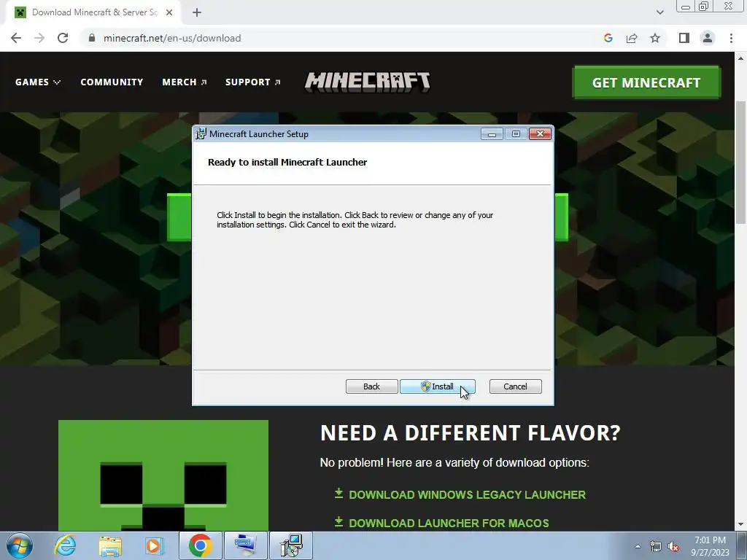Close the Minecraft Launcher Setup dialog

[540, 134]
